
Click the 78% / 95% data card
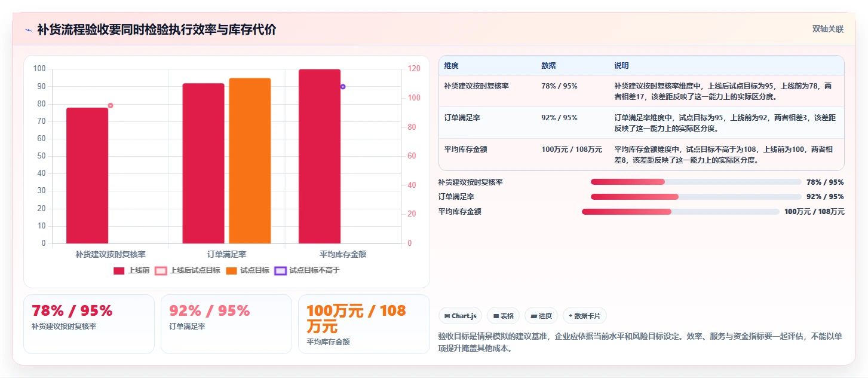[x=89, y=324]
